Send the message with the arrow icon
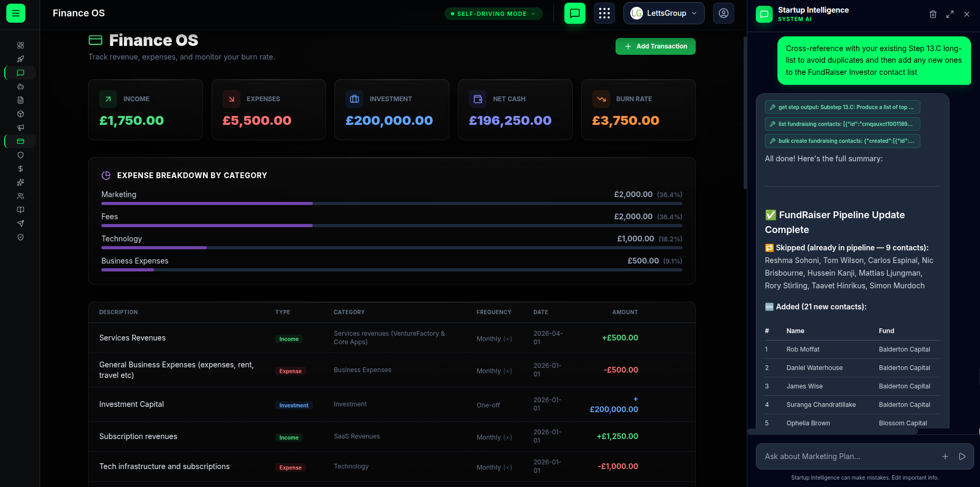The image size is (980, 487). 962,456
